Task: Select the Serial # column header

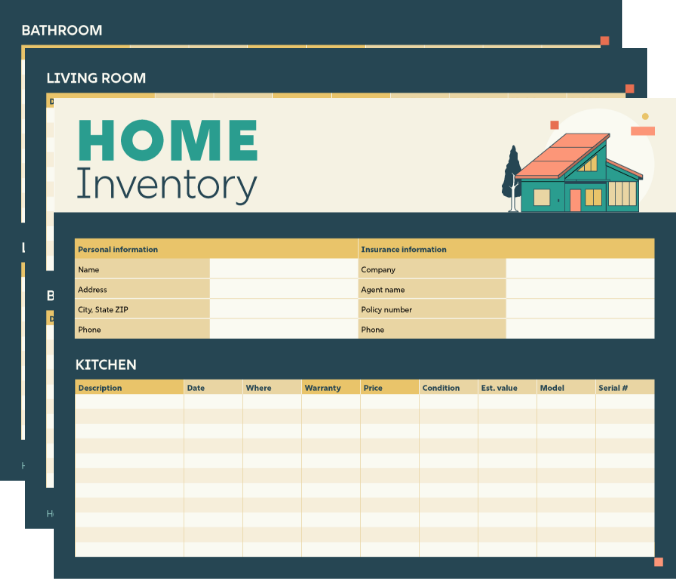Action: (625, 387)
